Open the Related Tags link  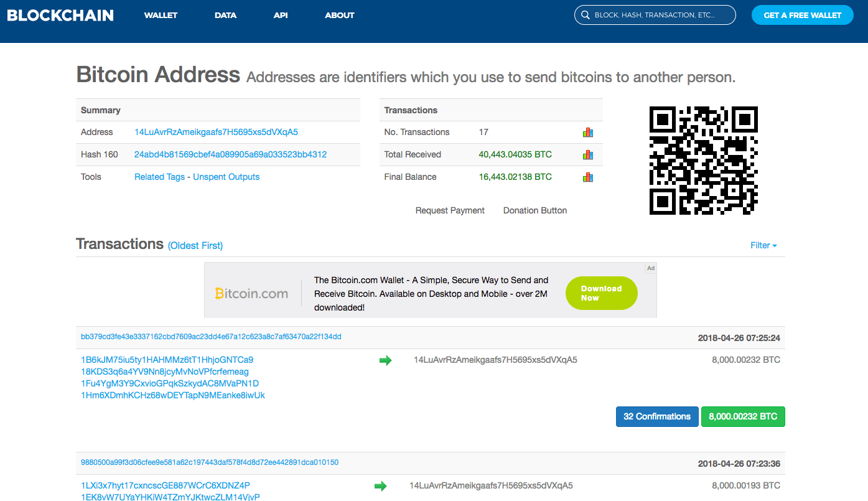point(159,177)
